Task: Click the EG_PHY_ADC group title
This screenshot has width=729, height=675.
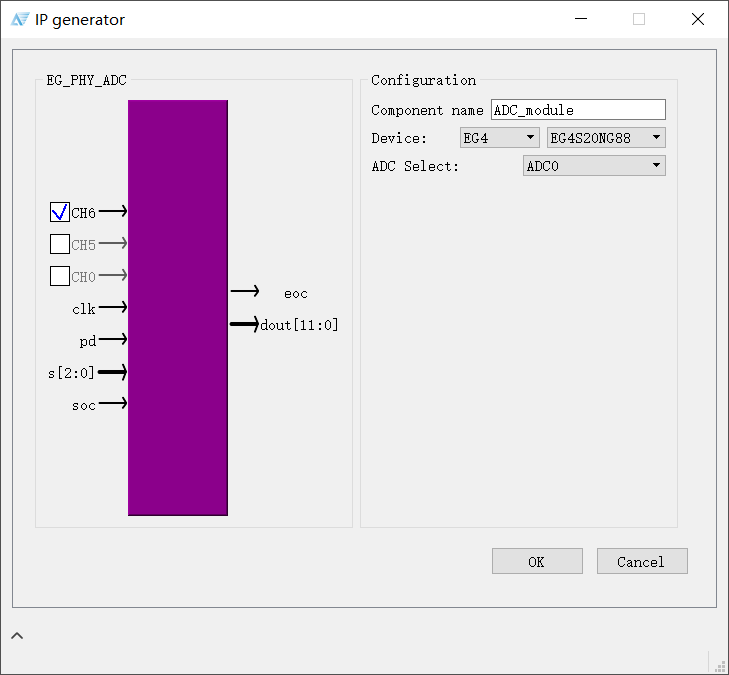Action: click(86, 80)
